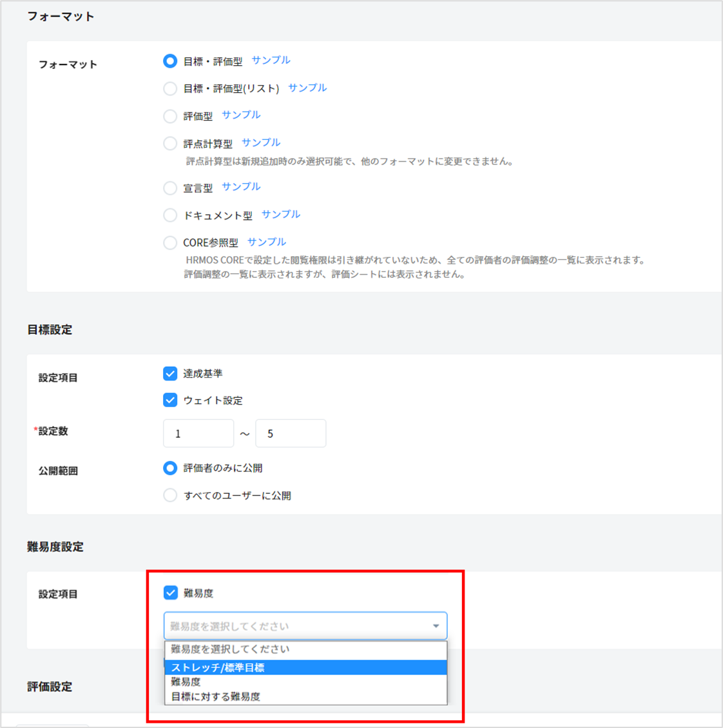Pick the CORE参照型 format option
723x728 pixels.
[x=170, y=243]
